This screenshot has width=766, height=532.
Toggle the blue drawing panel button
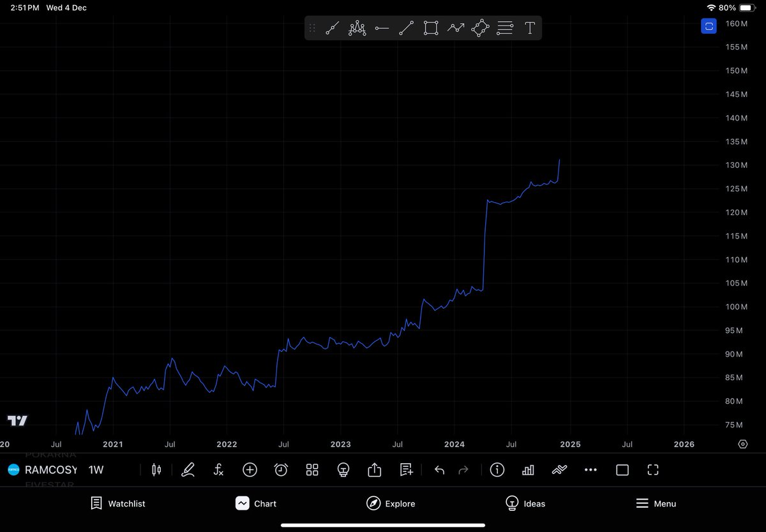tap(709, 26)
